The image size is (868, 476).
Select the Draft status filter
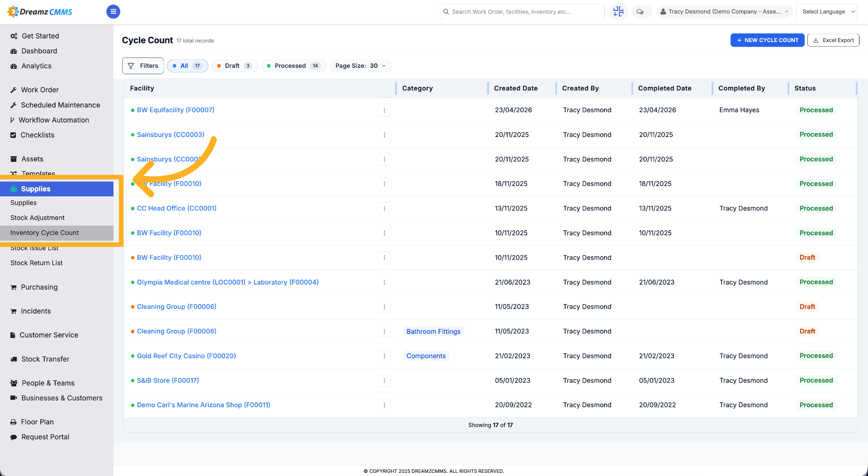[235, 66]
